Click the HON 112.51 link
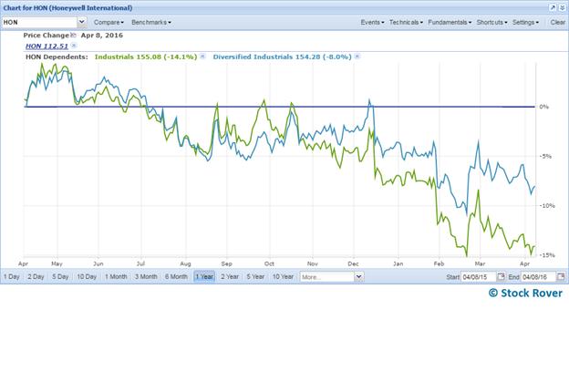 click(x=47, y=46)
